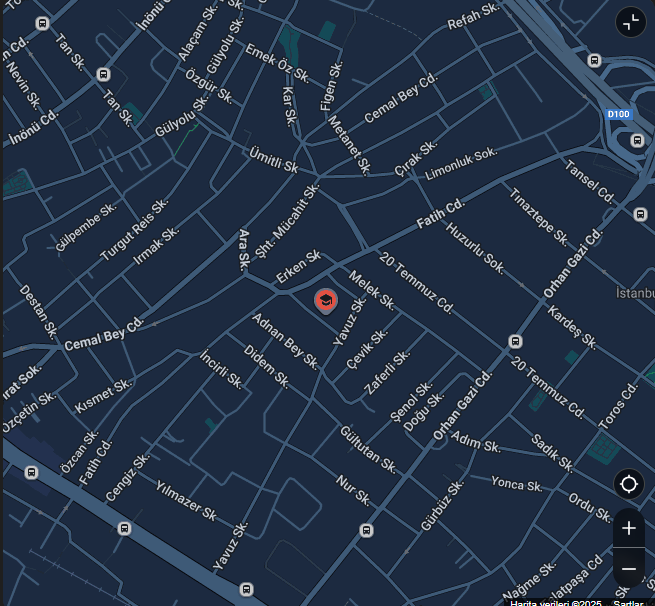655x606 pixels.
Task: Select bus stop beside Gürbüz Sk.
Action: pos(366,530)
